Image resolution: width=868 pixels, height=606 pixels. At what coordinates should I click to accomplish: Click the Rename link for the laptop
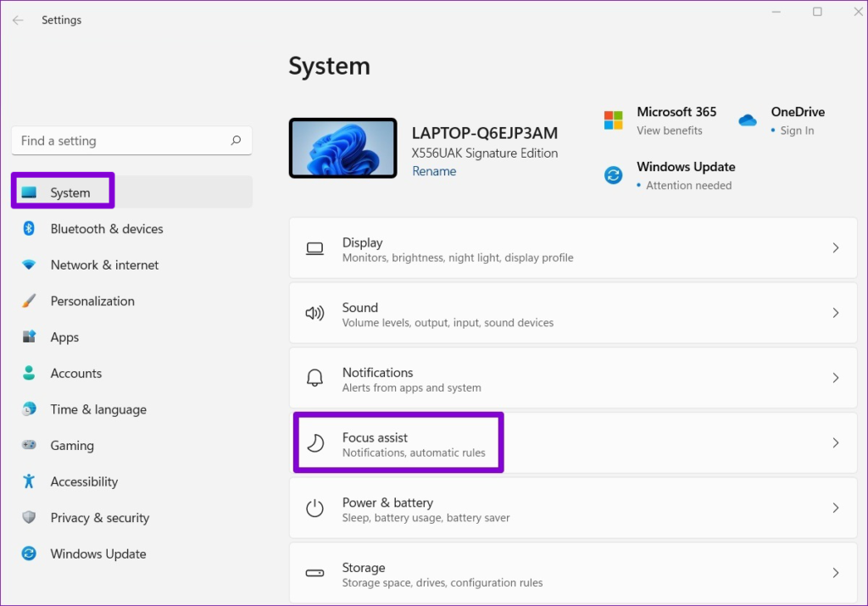coord(434,171)
